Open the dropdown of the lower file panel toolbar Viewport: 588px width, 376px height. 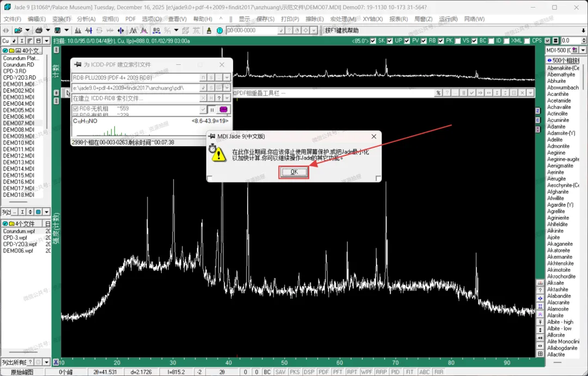46,212
